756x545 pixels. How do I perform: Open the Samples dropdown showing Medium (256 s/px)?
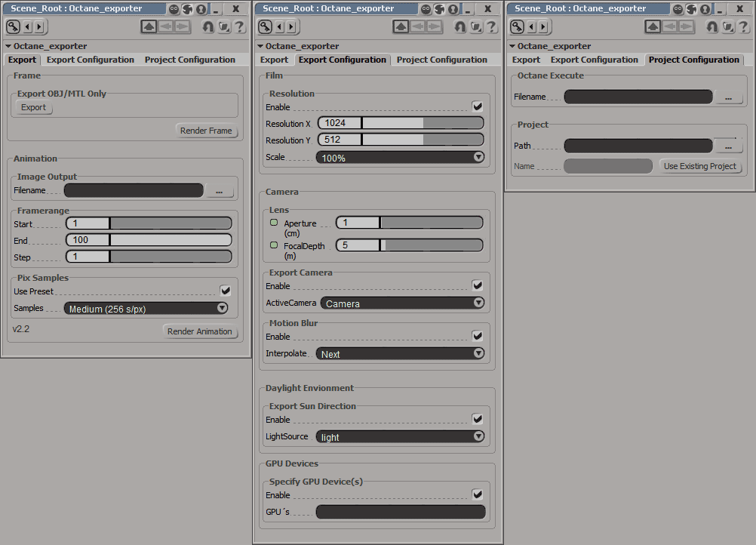click(x=146, y=308)
